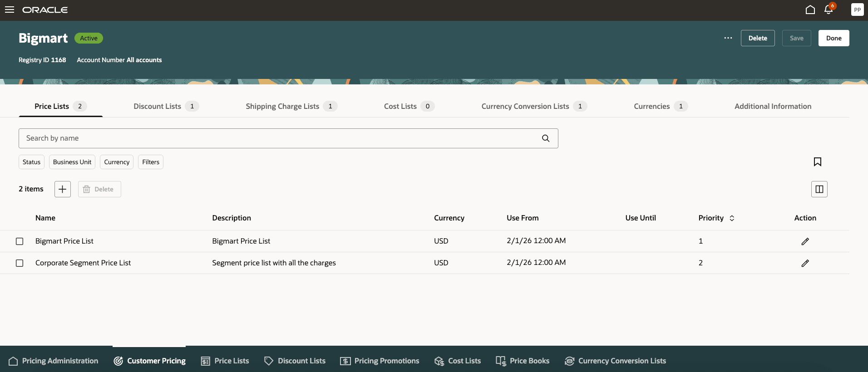Click the Description column header
This screenshot has width=868, height=372.
(x=232, y=218)
